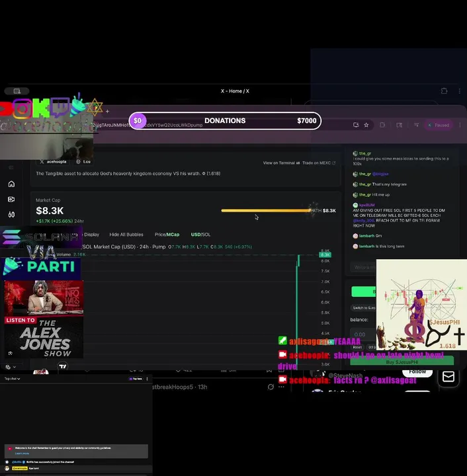The image size is (467, 476).
Task: Open the new tab plus button
Action: (x=107, y=112)
